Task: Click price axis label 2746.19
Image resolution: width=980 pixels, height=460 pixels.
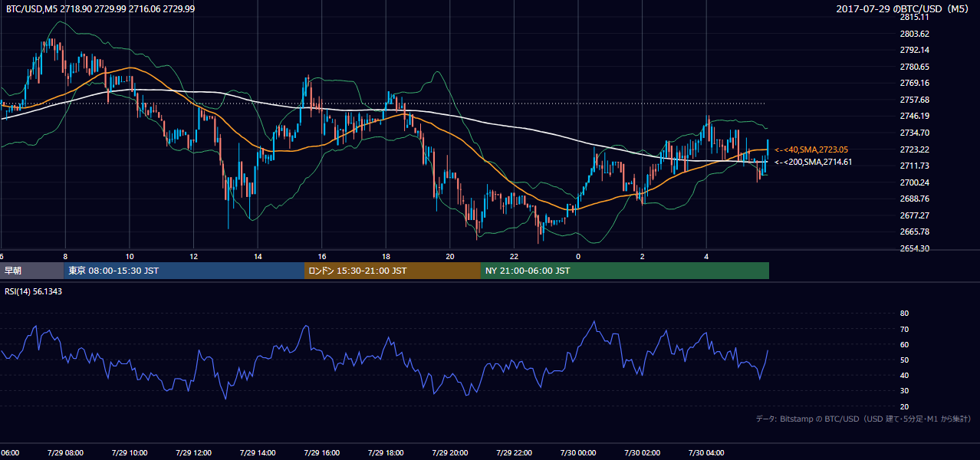Action: point(914,116)
